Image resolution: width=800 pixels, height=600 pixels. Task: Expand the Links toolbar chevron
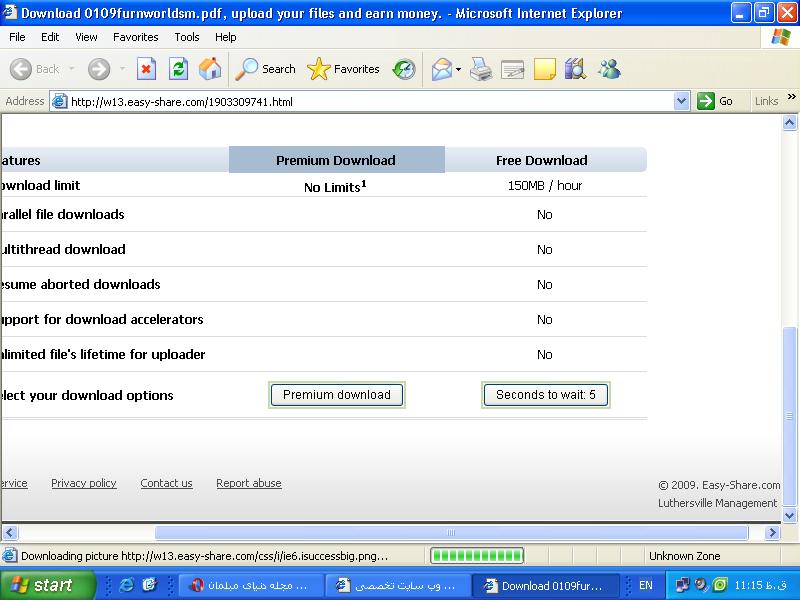(x=791, y=96)
